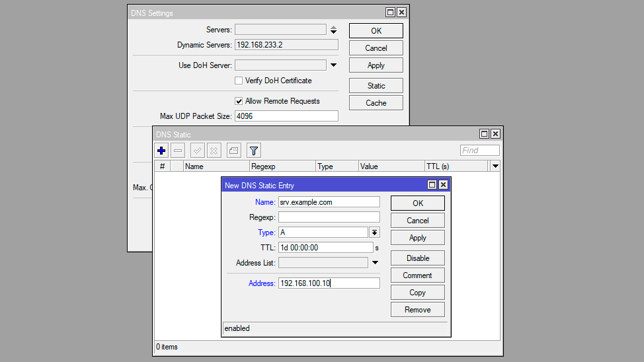
Task: Close the DNS Static window
Action: (x=495, y=134)
